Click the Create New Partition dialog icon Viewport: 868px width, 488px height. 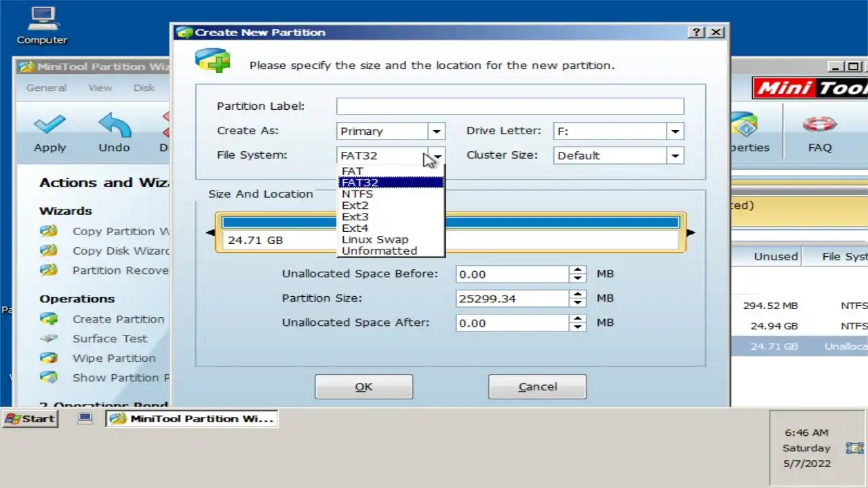click(x=212, y=62)
